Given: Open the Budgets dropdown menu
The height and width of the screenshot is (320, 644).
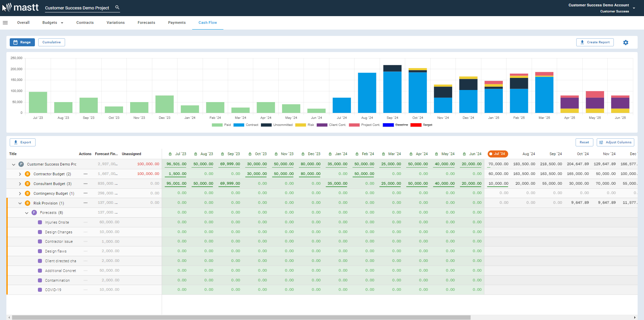Looking at the screenshot, I should pyautogui.click(x=53, y=23).
